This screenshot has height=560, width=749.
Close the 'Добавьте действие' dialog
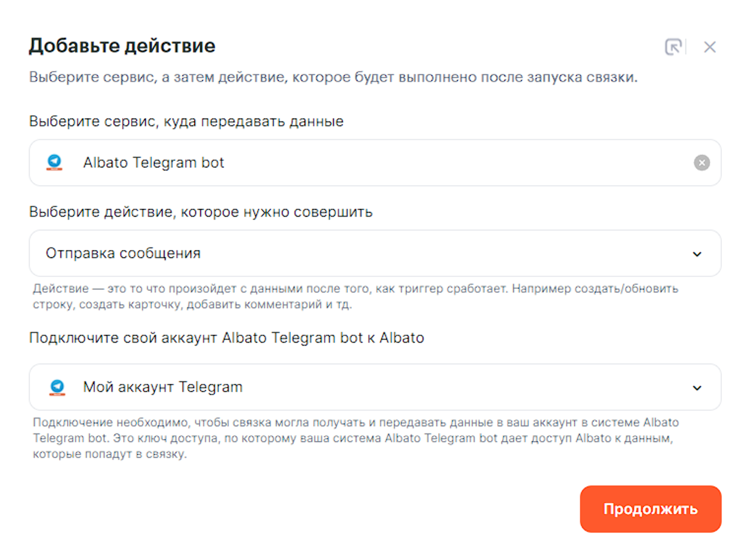[709, 47]
